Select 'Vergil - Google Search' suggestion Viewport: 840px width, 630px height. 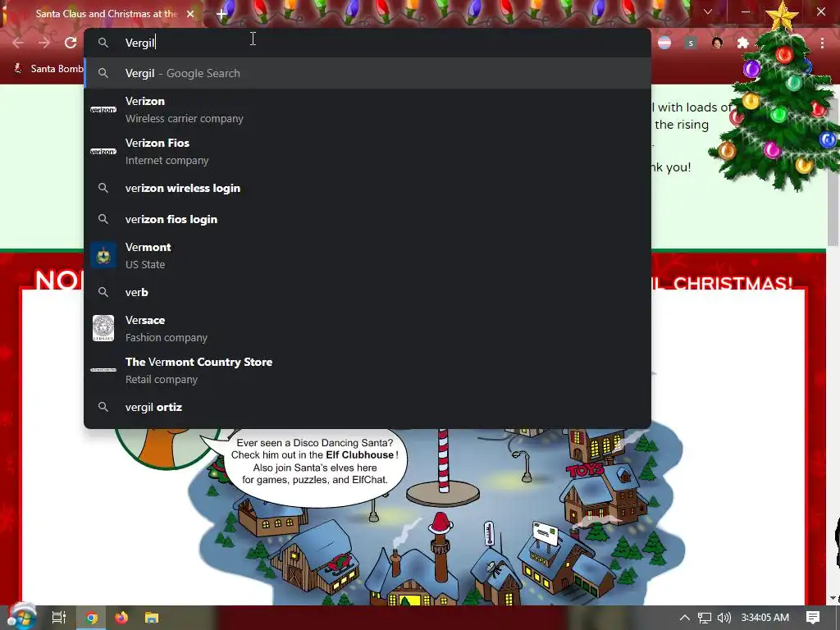(x=367, y=73)
